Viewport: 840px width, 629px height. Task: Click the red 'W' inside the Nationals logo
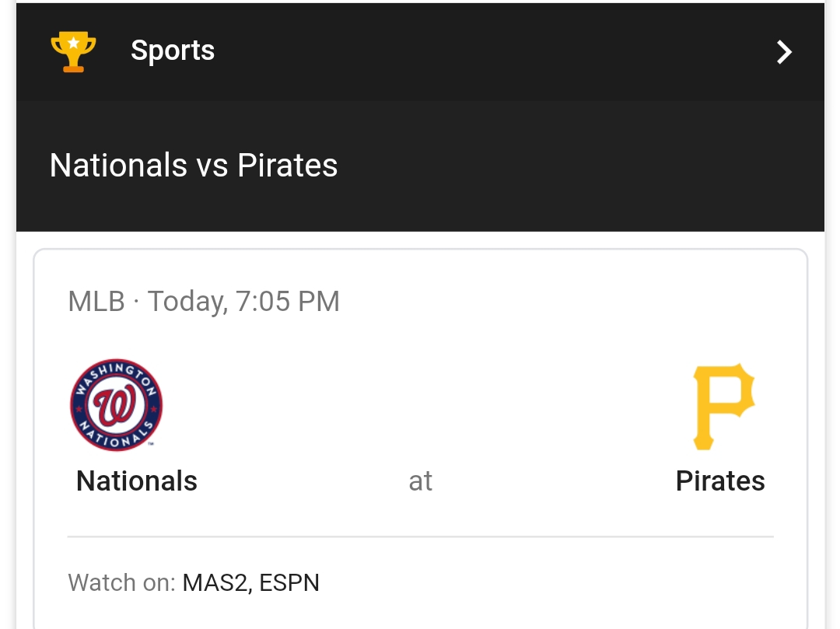116,406
